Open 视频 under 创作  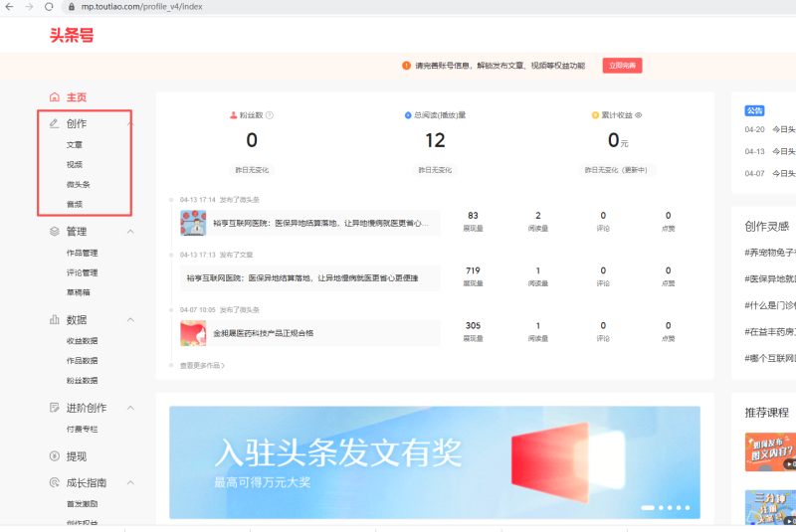(74, 164)
